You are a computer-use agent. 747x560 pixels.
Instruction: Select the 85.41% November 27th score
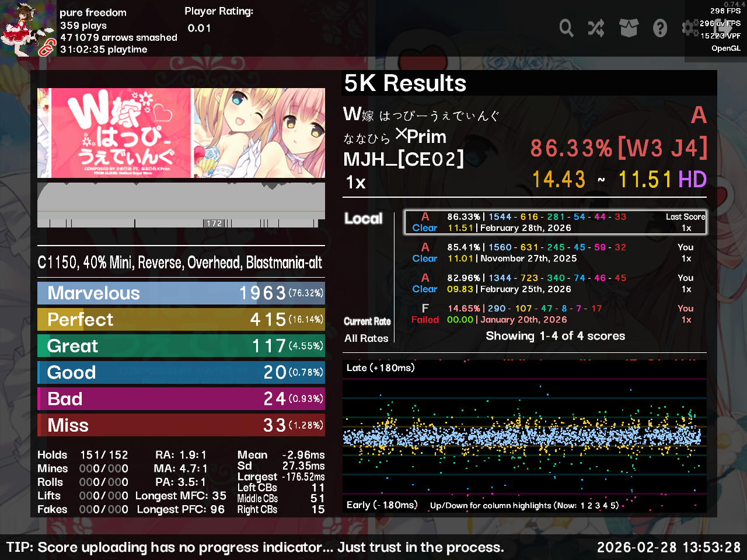pyautogui.click(x=554, y=253)
